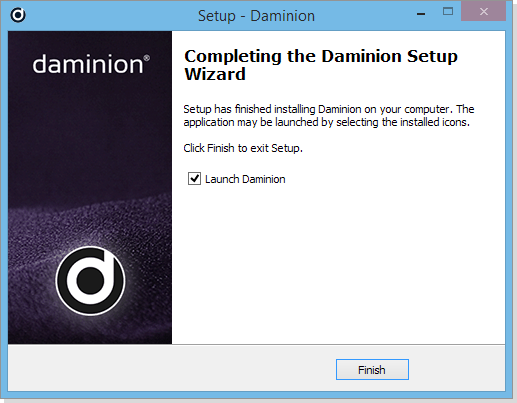Click the Finish button to exit Setup
The width and height of the screenshot is (517, 403).
(372, 369)
